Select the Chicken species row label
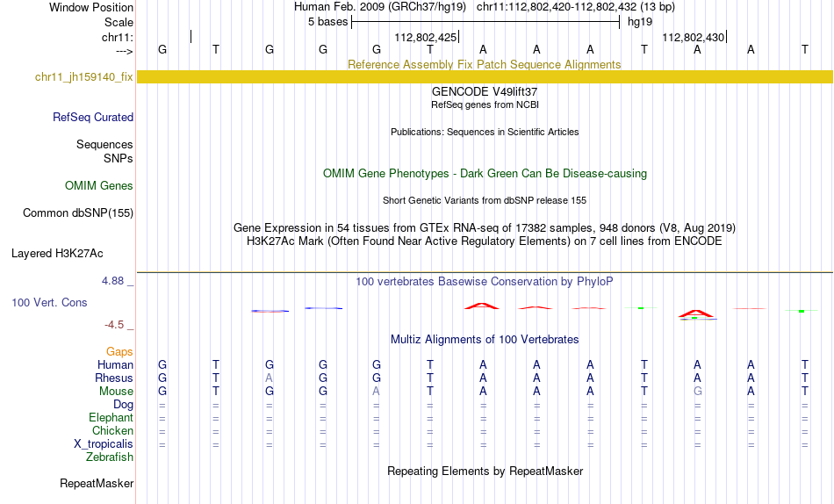 pos(112,430)
